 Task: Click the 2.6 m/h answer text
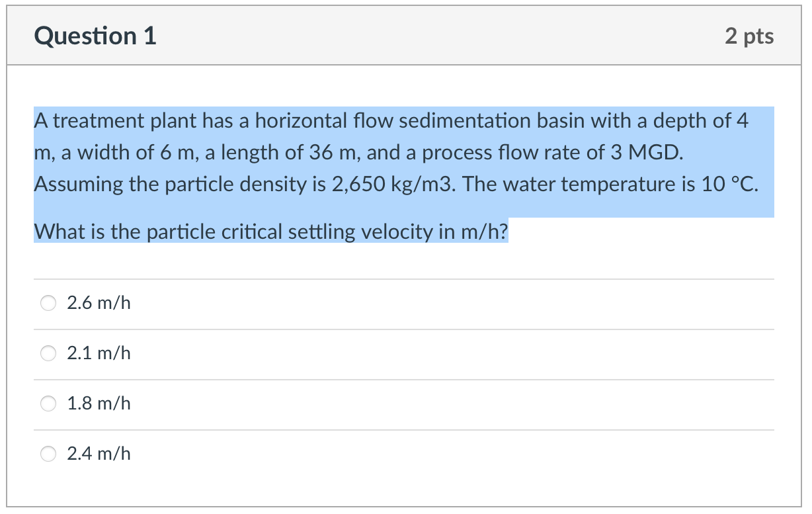pyautogui.click(x=99, y=303)
